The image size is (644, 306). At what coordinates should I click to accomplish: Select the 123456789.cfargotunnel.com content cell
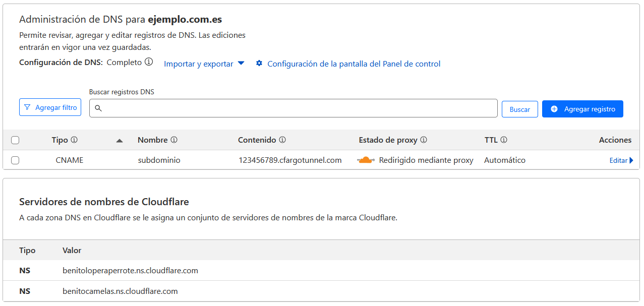[290, 160]
